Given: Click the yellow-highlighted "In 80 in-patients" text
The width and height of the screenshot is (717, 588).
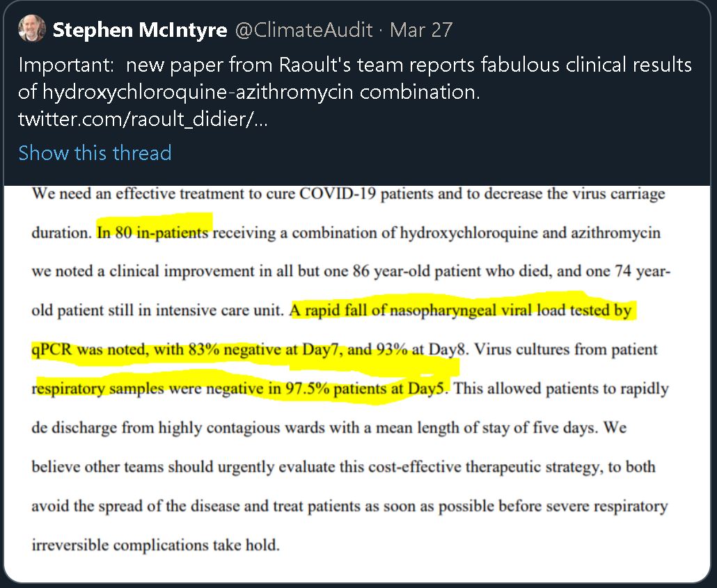Looking at the screenshot, I should point(152,232).
